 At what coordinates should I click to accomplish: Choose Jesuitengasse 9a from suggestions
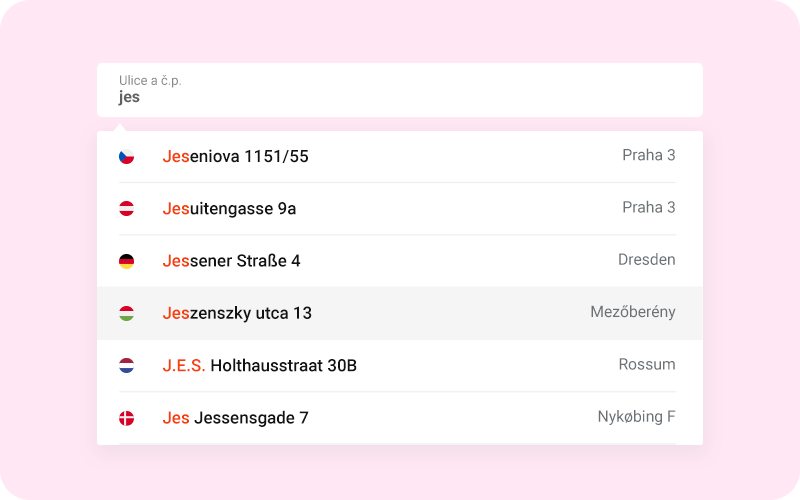click(229, 208)
